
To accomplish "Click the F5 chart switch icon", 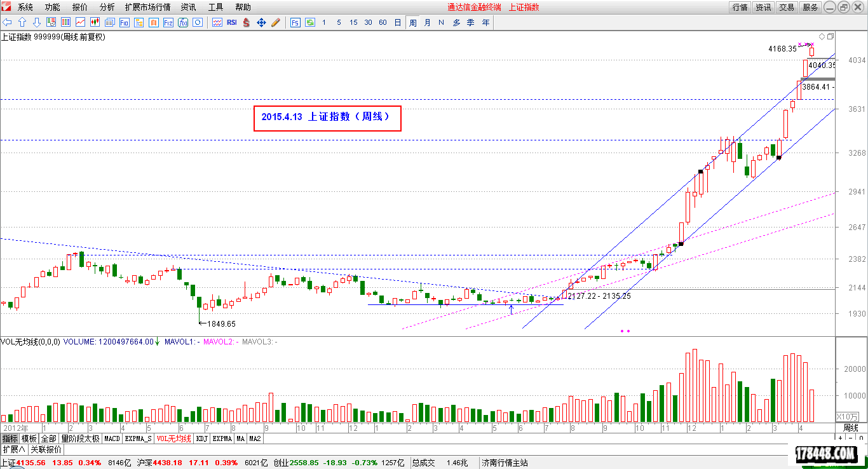I will pos(295,22).
